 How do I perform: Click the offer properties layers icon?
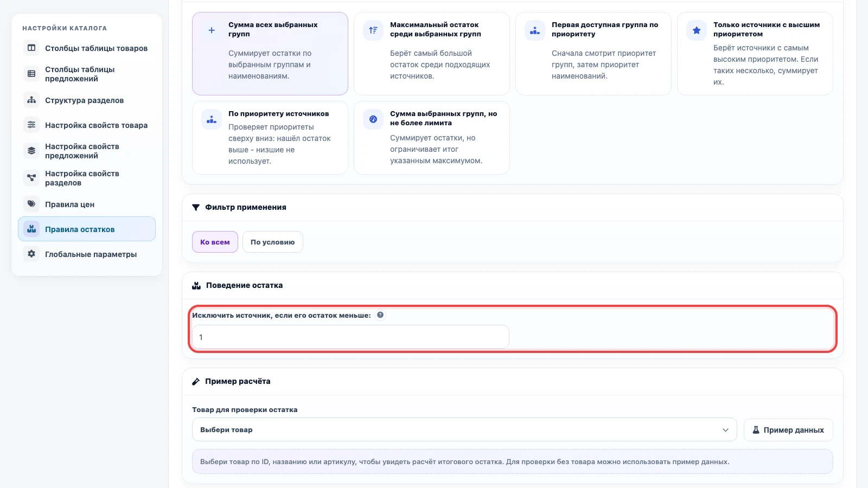[x=31, y=151]
